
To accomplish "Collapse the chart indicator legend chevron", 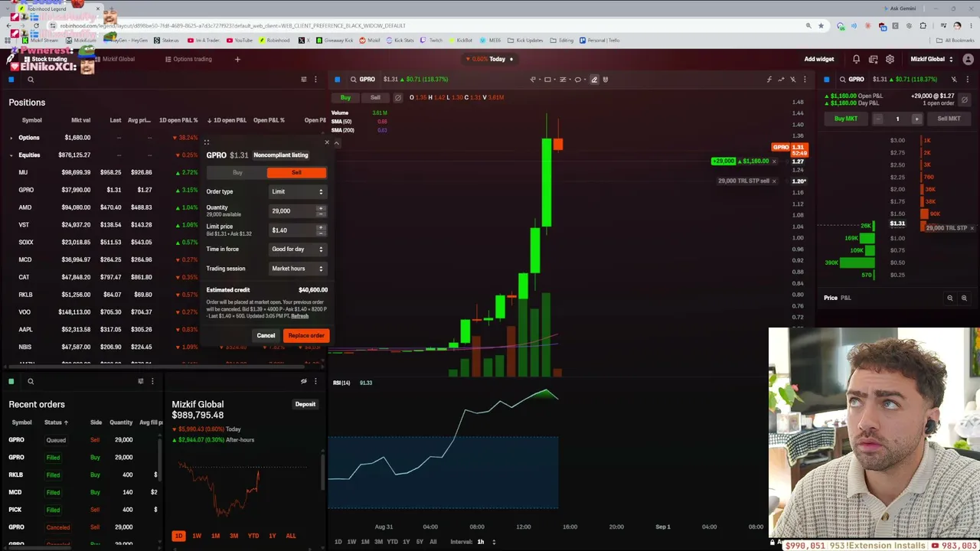I will tap(336, 142).
